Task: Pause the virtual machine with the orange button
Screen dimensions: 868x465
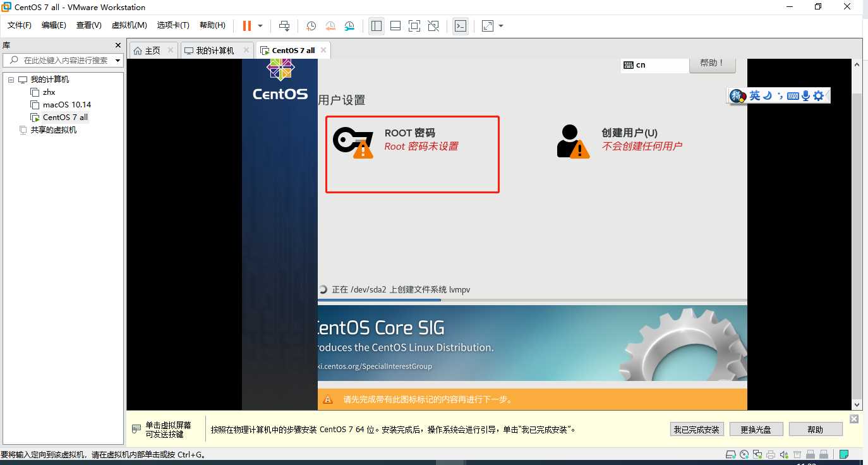Action: click(x=247, y=26)
